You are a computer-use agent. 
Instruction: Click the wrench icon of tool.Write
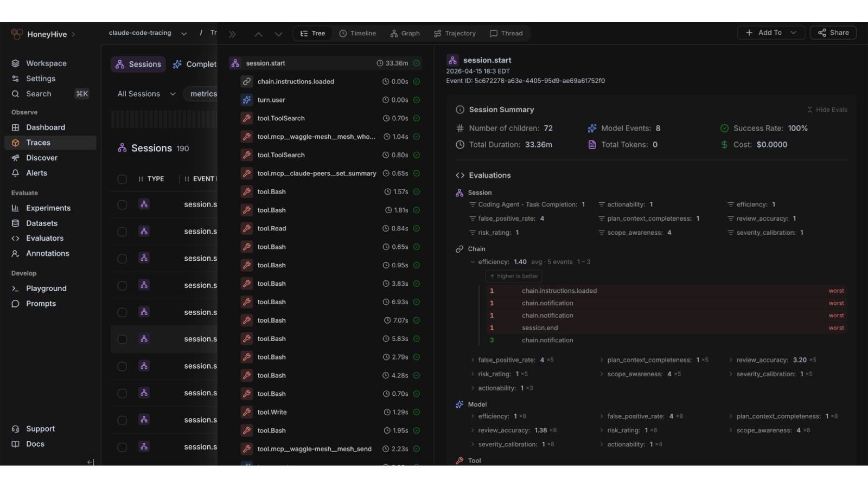pos(247,412)
